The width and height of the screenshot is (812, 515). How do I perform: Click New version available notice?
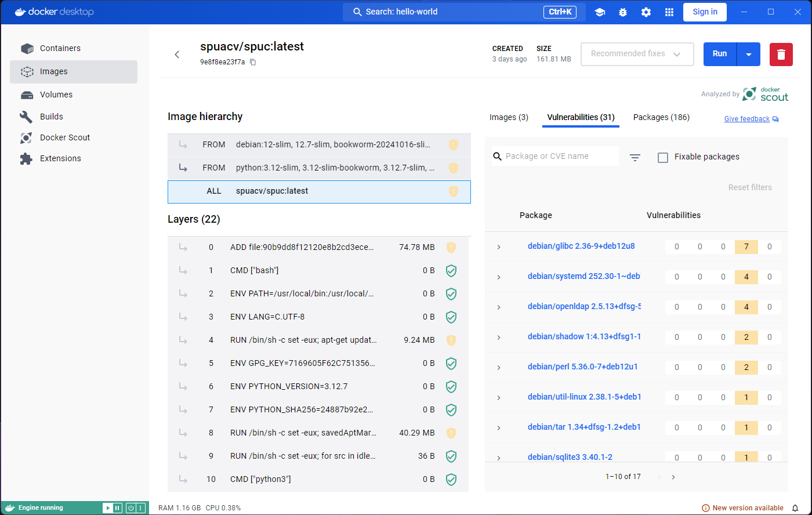[742, 508]
